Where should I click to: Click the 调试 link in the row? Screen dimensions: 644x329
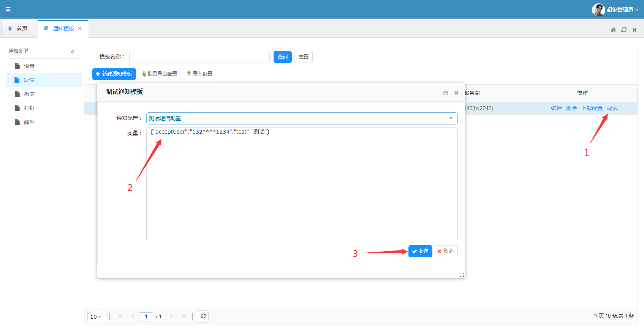pyautogui.click(x=612, y=108)
